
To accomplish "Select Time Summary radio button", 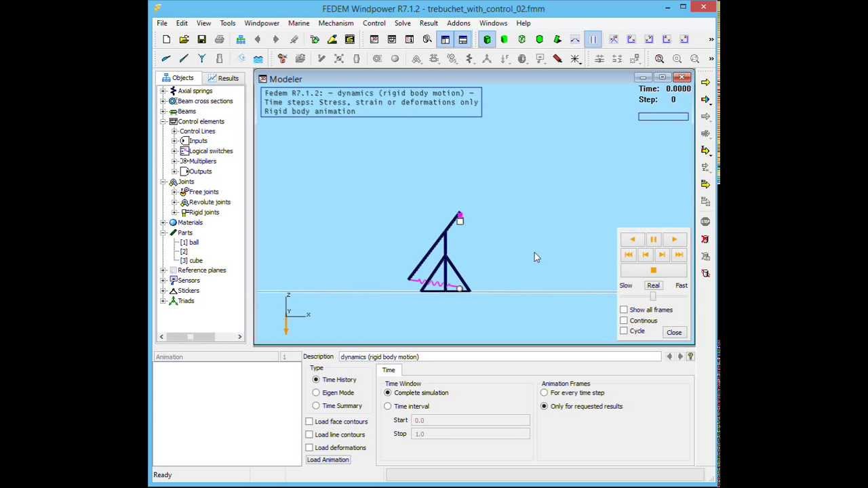I will coord(316,405).
